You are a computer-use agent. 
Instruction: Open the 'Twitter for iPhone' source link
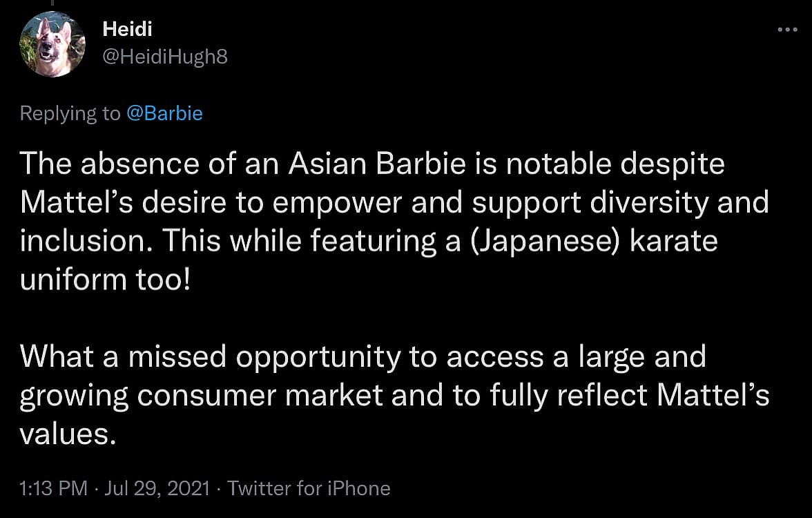309,489
